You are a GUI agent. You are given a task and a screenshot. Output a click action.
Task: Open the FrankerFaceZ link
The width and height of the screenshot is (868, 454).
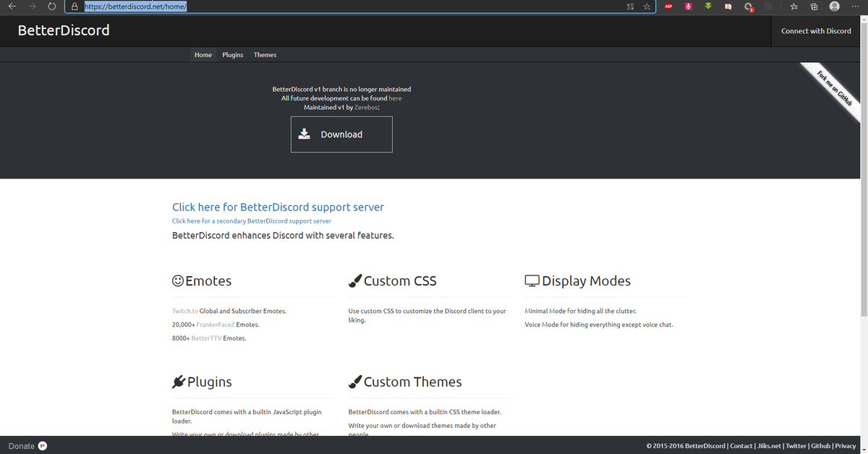216,325
